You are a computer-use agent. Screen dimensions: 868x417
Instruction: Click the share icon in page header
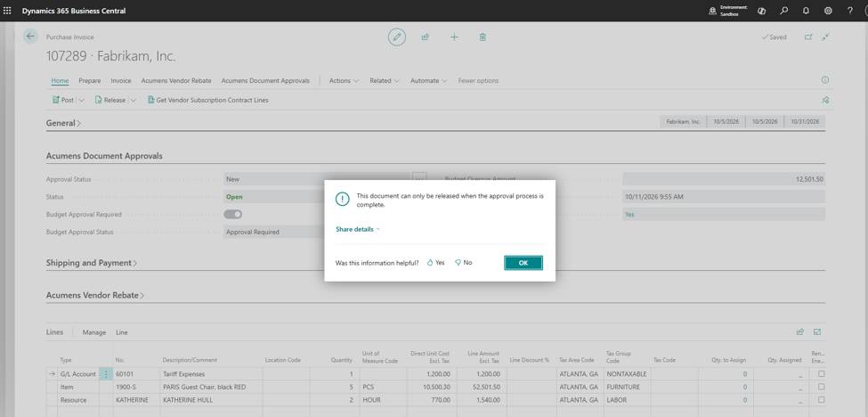[x=426, y=37]
